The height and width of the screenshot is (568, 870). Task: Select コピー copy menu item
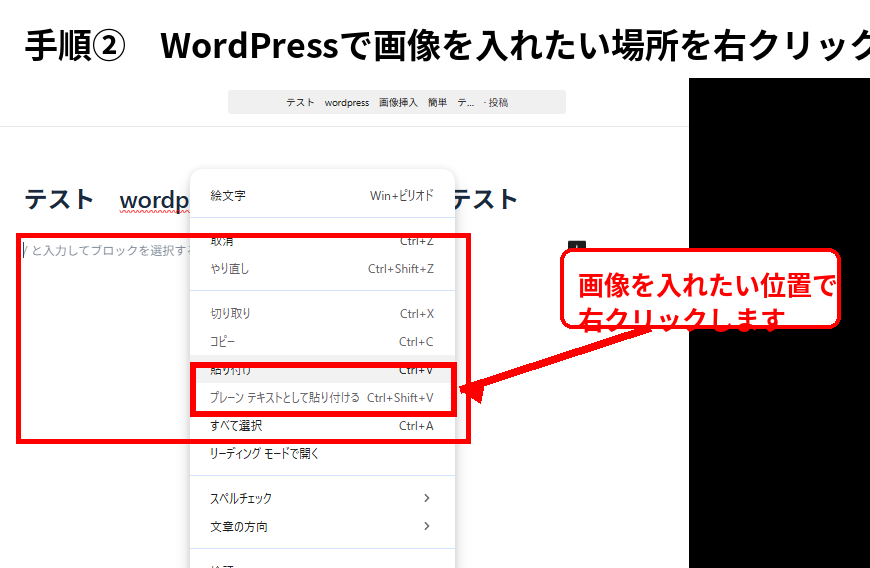pos(322,342)
